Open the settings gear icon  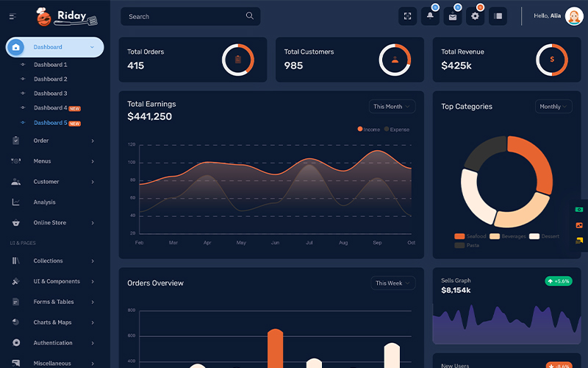(475, 16)
